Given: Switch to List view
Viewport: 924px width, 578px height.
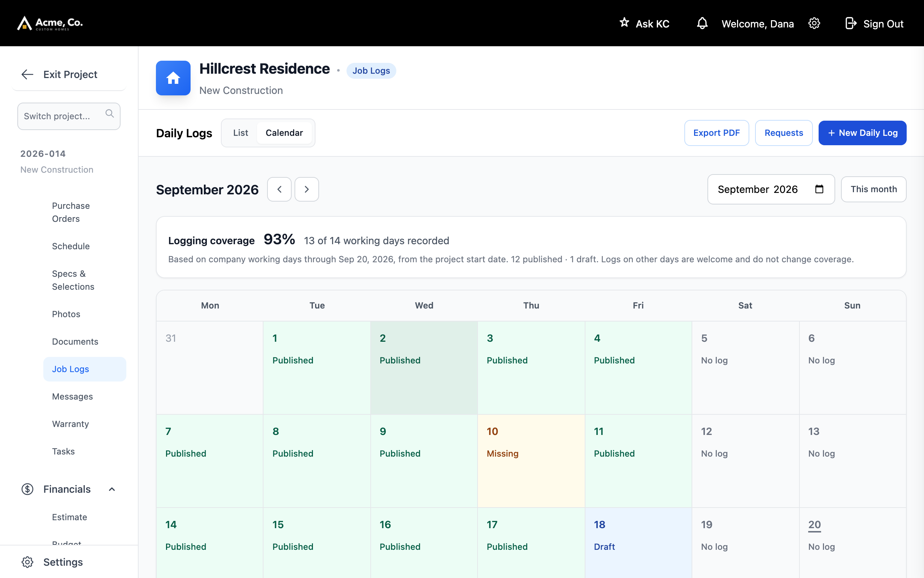Looking at the screenshot, I should coord(240,133).
